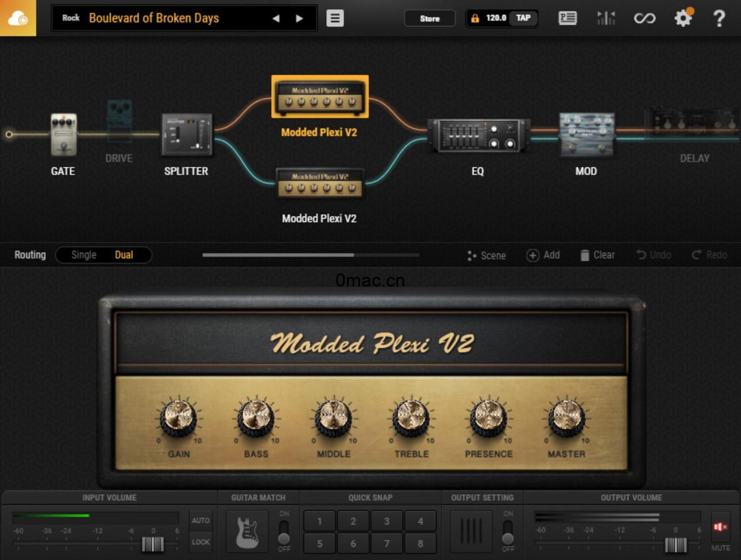Open the cloud account icon
The width and height of the screenshot is (741, 560).
click(18, 18)
